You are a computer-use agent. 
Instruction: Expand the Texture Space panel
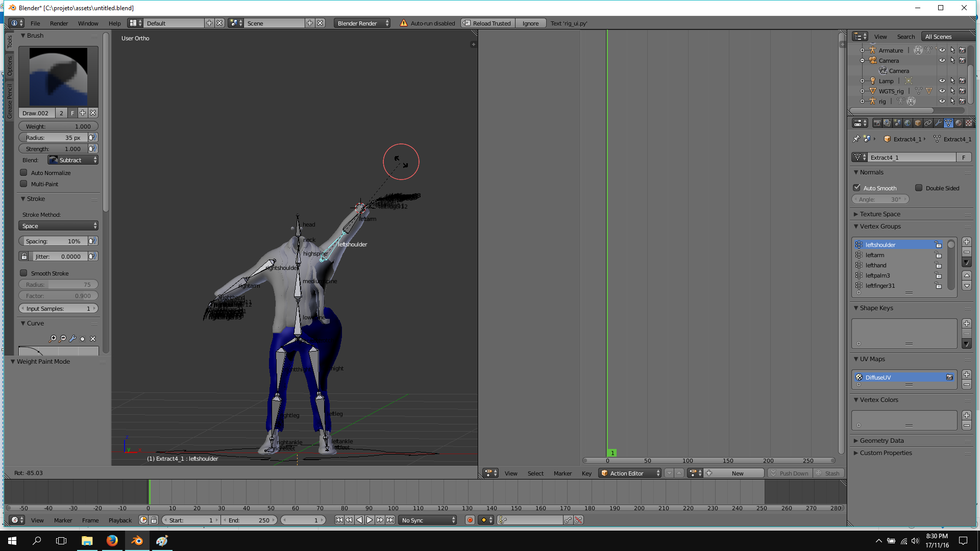tap(880, 214)
